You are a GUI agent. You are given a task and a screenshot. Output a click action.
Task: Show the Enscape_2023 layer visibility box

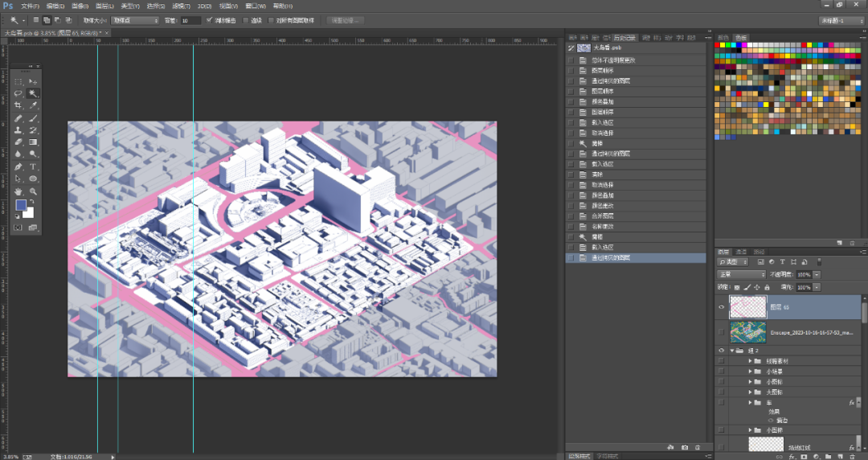point(721,332)
